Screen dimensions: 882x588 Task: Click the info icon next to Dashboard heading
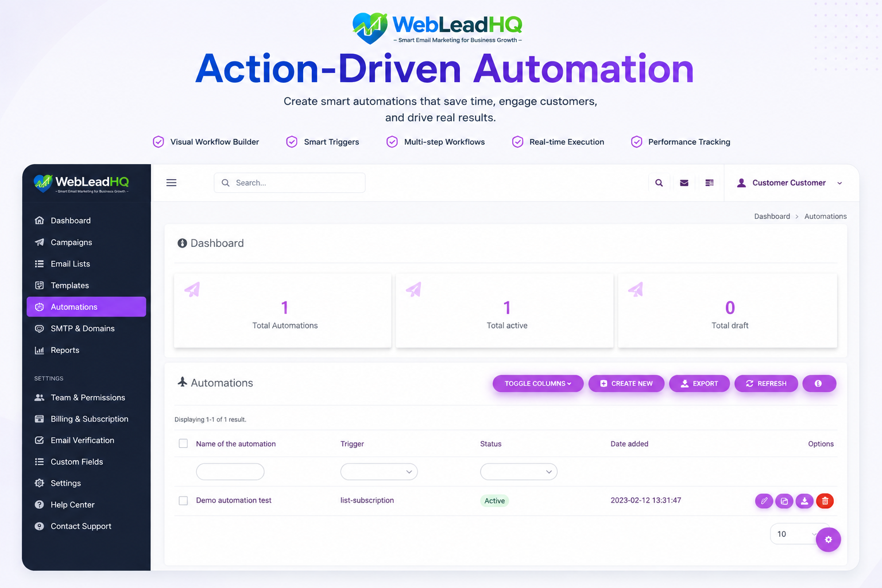tap(182, 243)
